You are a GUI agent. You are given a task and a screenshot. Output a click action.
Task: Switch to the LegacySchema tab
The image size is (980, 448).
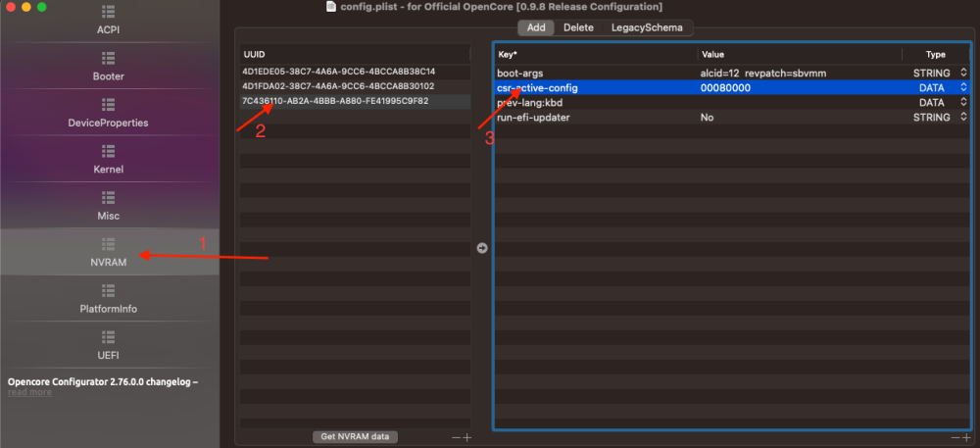[x=647, y=27]
